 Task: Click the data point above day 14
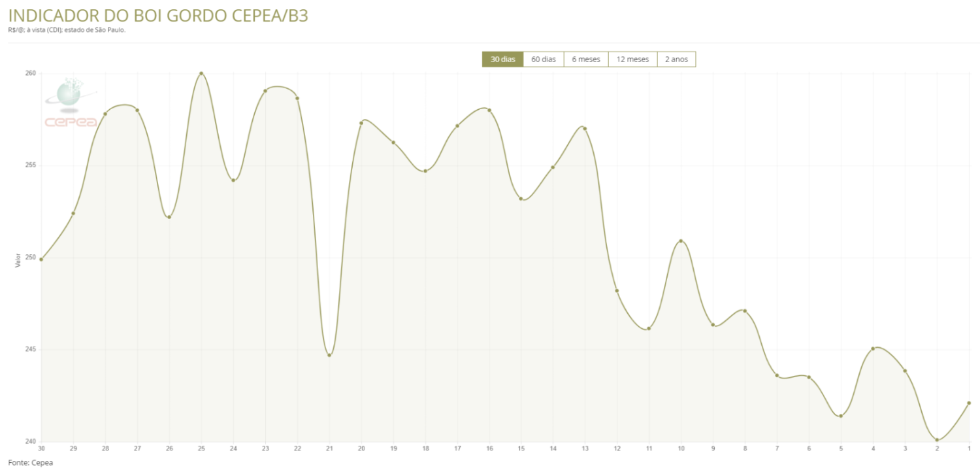click(x=553, y=167)
